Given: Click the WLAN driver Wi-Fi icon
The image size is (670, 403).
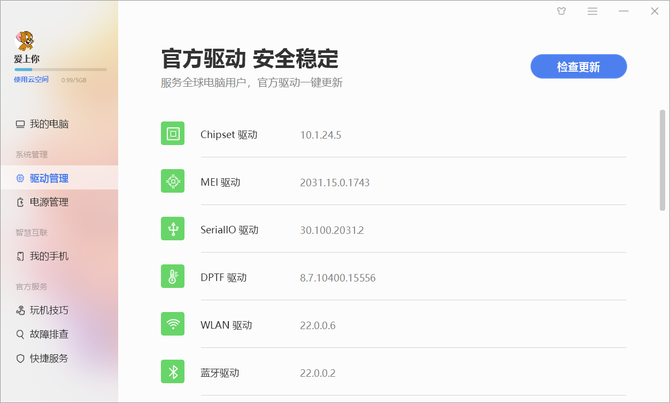Looking at the screenshot, I should click(173, 324).
